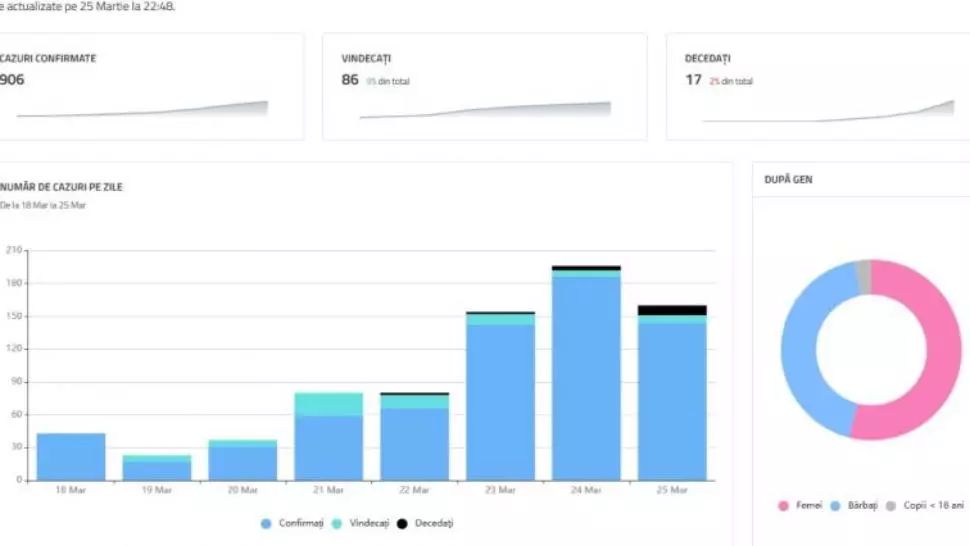Click the După gen panel title

[790, 179]
